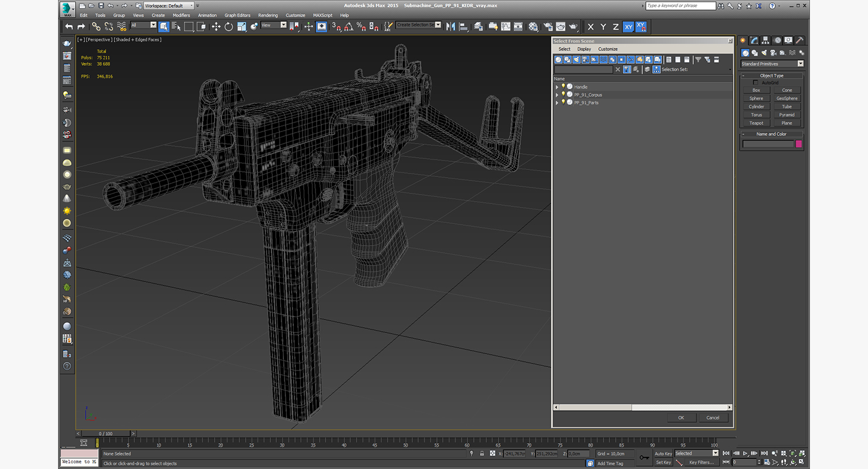This screenshot has height=469, width=868.
Task: Click Display by Layer icon in Select From Scene
Action: 647,69
